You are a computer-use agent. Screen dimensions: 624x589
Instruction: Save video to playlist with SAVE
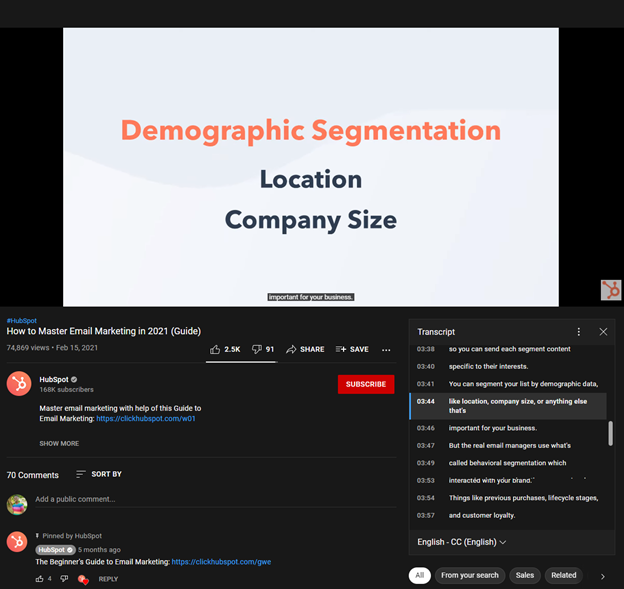(352, 349)
